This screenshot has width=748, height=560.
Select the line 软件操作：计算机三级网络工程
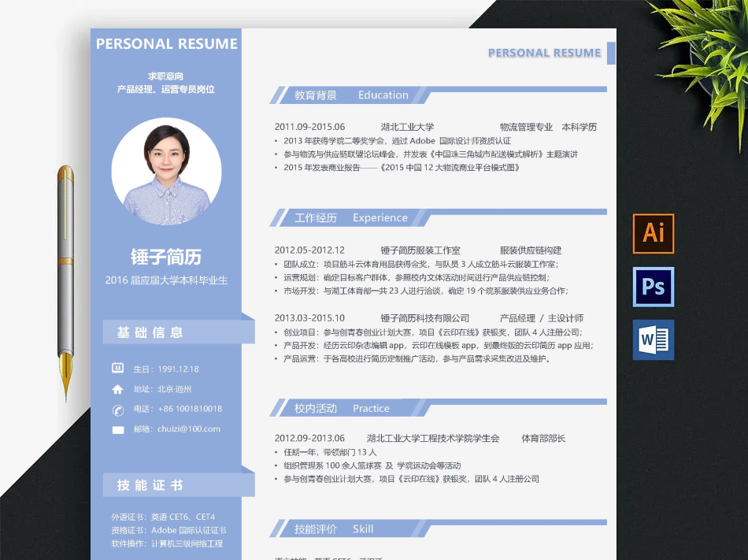click(167, 543)
